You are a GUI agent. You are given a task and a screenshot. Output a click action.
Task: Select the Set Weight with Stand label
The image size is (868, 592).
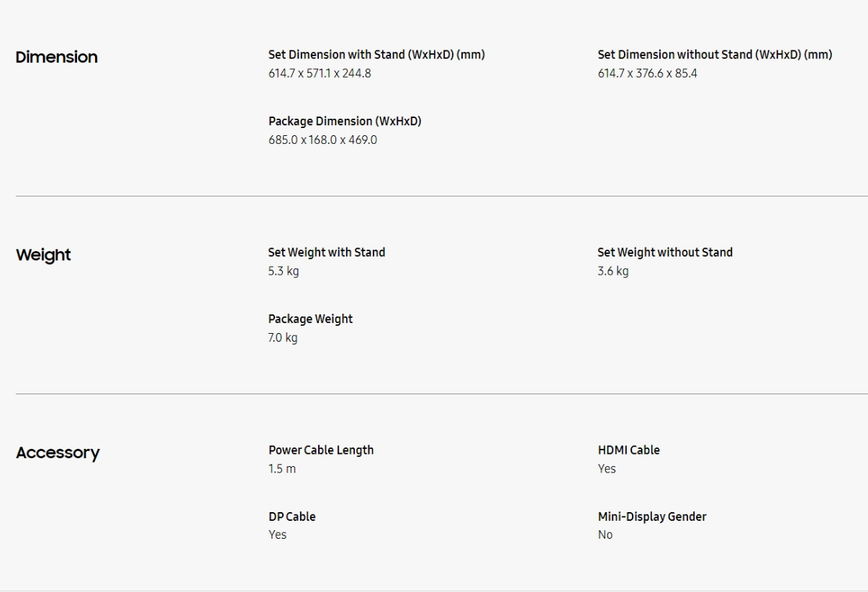pyautogui.click(x=327, y=252)
